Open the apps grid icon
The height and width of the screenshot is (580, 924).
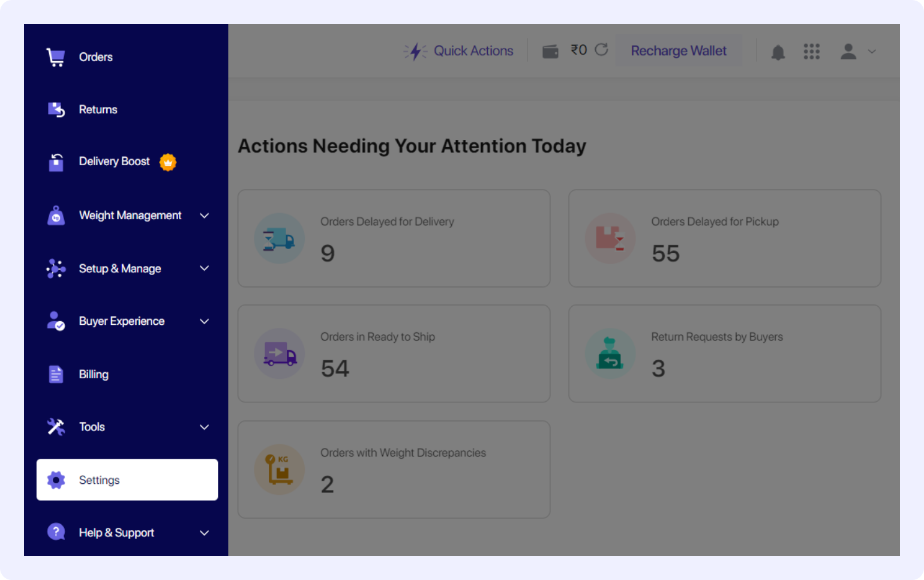pyautogui.click(x=811, y=52)
